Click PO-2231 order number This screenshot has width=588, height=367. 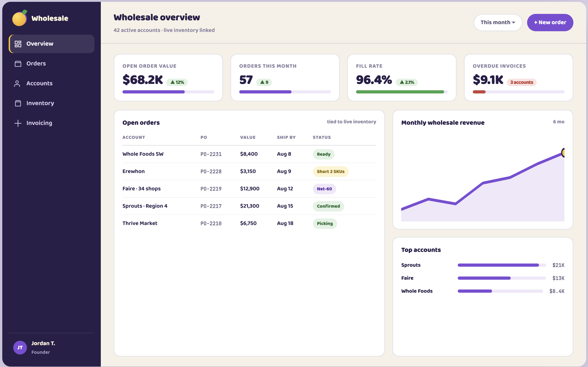[x=211, y=154]
